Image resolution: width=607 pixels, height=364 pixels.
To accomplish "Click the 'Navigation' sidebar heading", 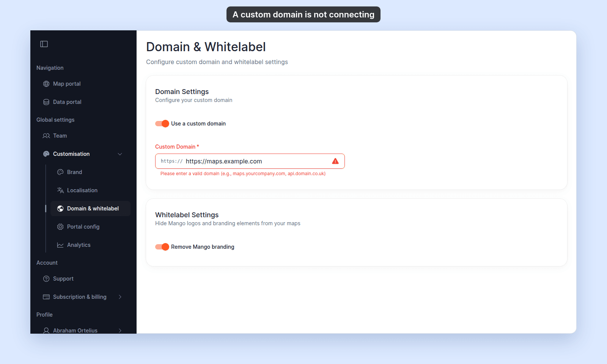I will point(50,68).
